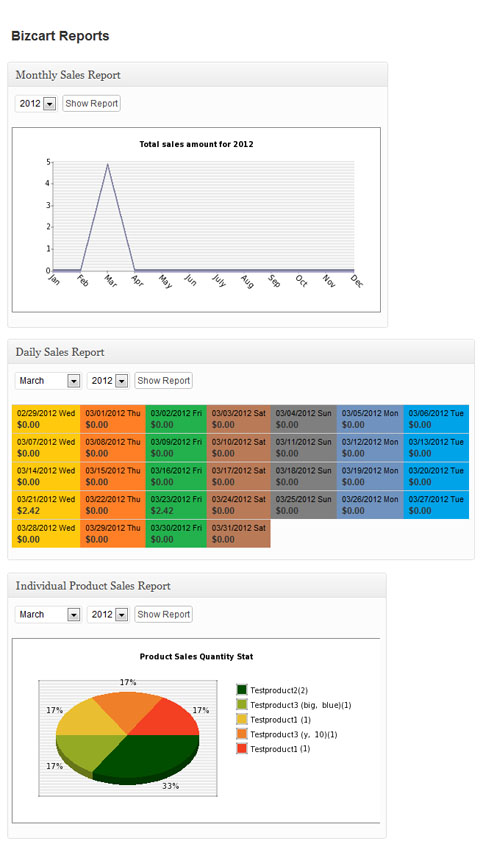Click the Testproduct3 (y, 10)(1) legend label
Image resolution: width=483 pixels, height=852 pixels.
point(293,734)
